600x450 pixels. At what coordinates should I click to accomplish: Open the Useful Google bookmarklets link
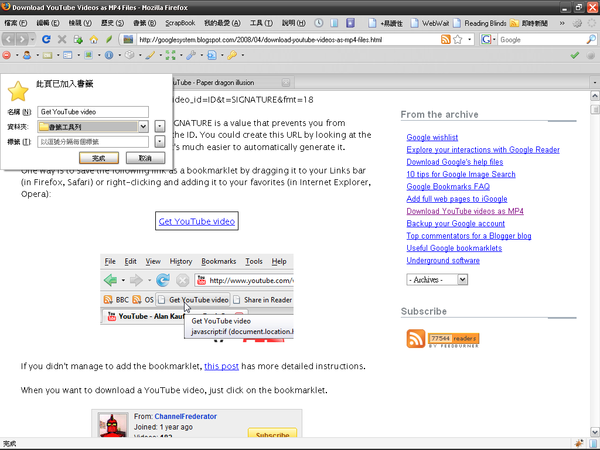(454, 248)
